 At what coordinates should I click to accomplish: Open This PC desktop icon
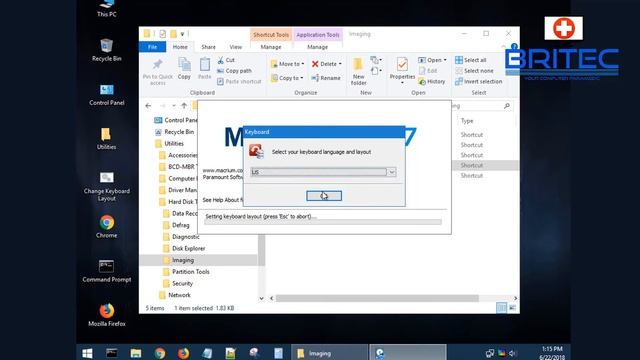click(107, 8)
